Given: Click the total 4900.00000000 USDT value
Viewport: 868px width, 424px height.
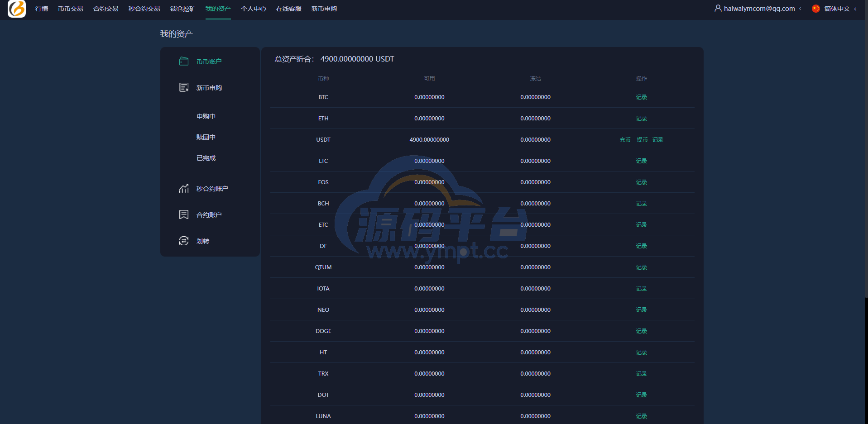Looking at the screenshot, I should [x=357, y=59].
